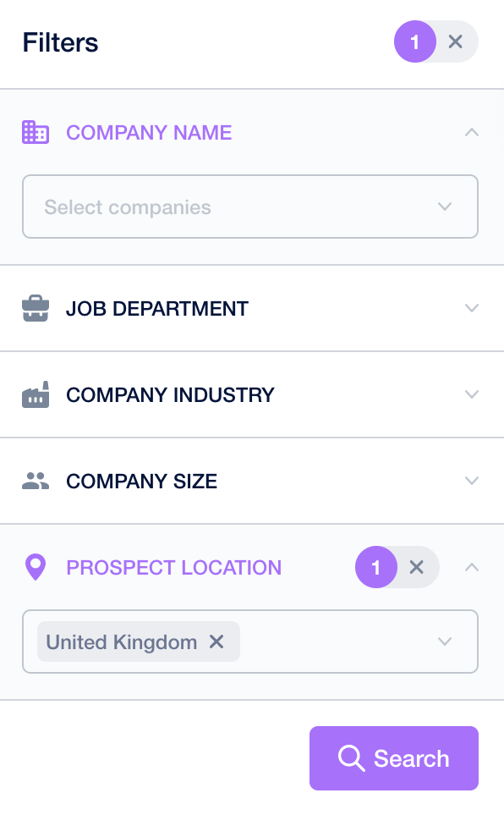The width and height of the screenshot is (504, 826).
Task: Click the Company Size people icon
Action: (x=36, y=481)
